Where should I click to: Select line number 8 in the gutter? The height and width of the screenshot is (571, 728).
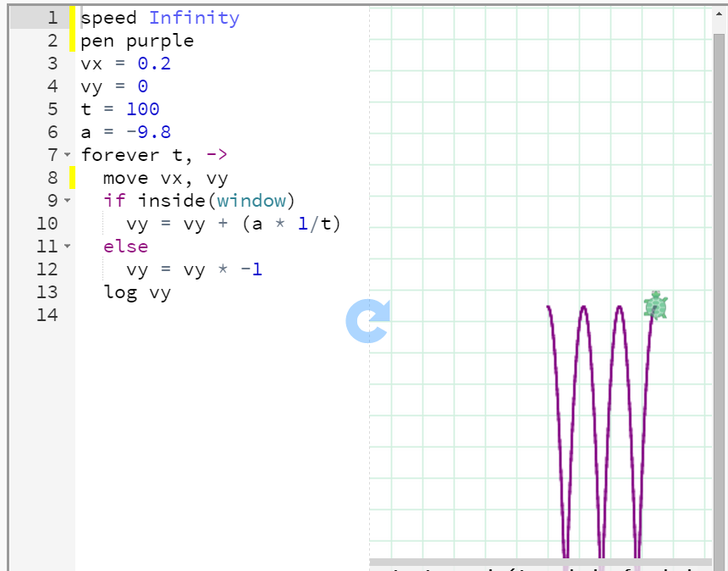[x=52, y=178]
